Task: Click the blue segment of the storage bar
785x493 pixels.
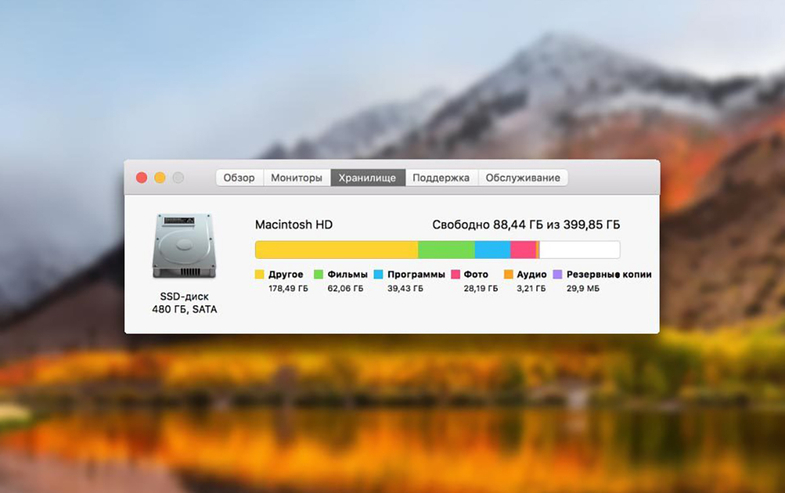Action: (492, 250)
